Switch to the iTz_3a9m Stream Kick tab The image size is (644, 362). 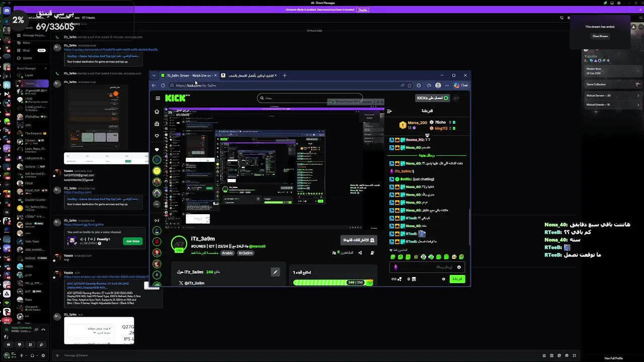[189, 75]
